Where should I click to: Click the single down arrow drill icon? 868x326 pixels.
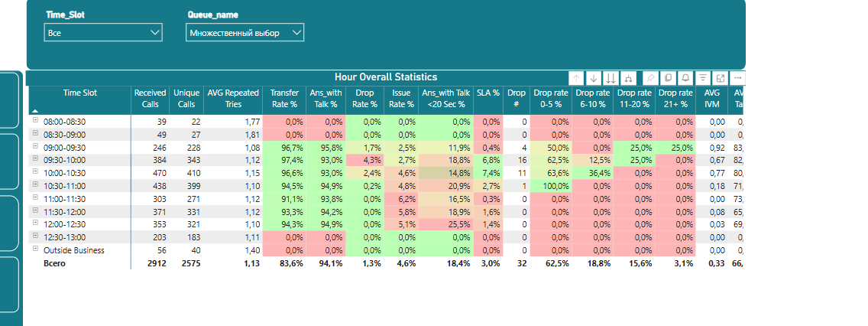pos(594,78)
